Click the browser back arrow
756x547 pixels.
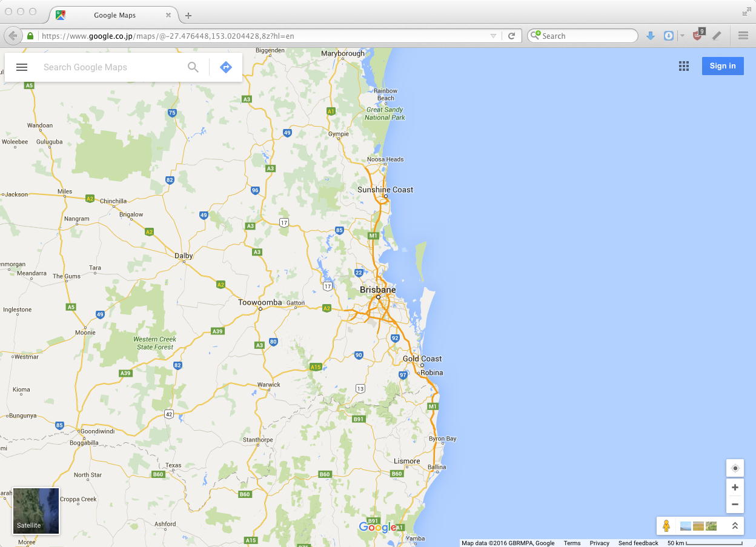[x=13, y=36]
